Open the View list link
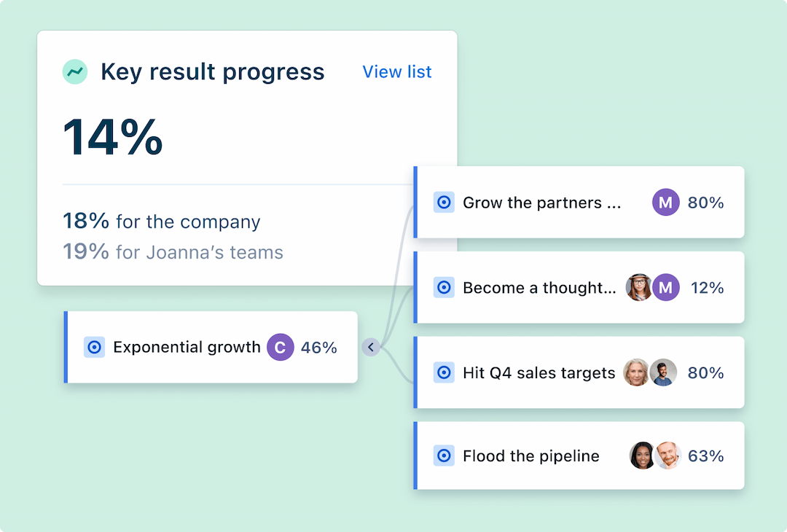This screenshot has width=787, height=532. tap(397, 71)
